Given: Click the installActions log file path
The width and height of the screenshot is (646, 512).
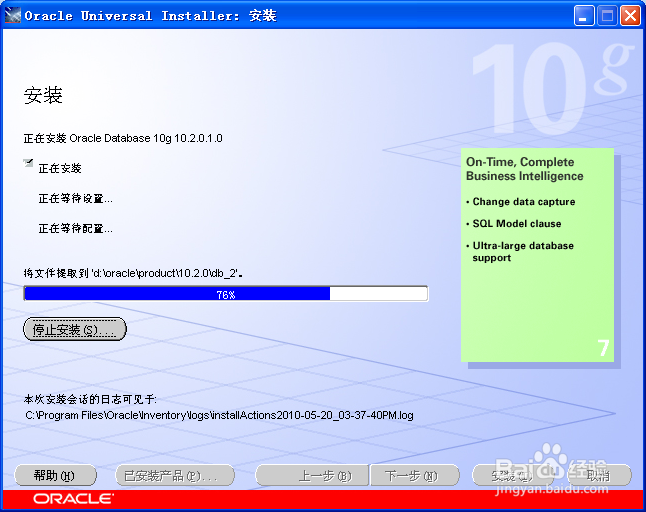Looking at the screenshot, I should (219, 415).
